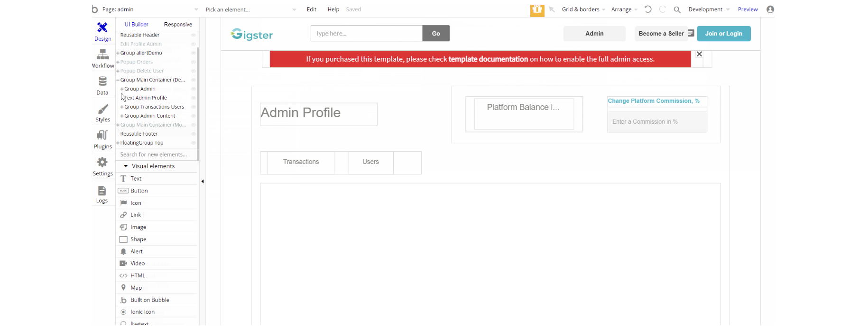Open the Workflow section
The image size is (868, 329).
point(102,59)
